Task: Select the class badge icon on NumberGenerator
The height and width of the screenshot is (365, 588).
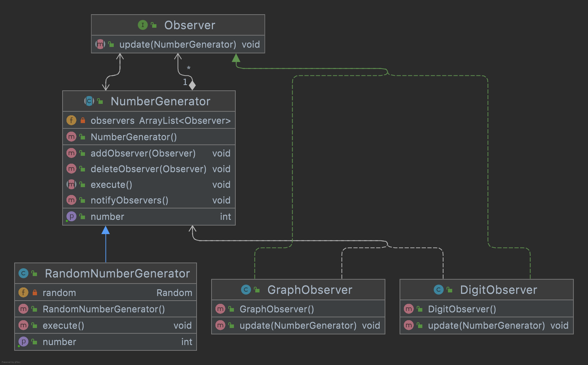Action: click(88, 101)
